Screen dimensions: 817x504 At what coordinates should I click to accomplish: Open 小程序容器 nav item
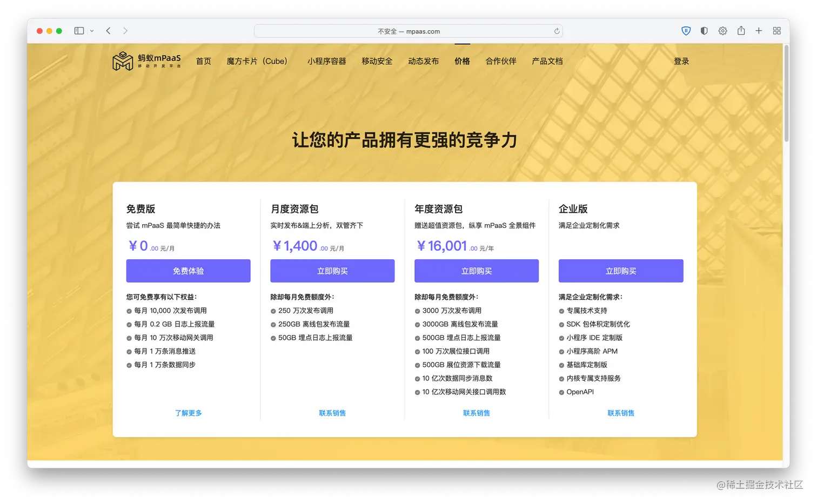pyautogui.click(x=327, y=61)
